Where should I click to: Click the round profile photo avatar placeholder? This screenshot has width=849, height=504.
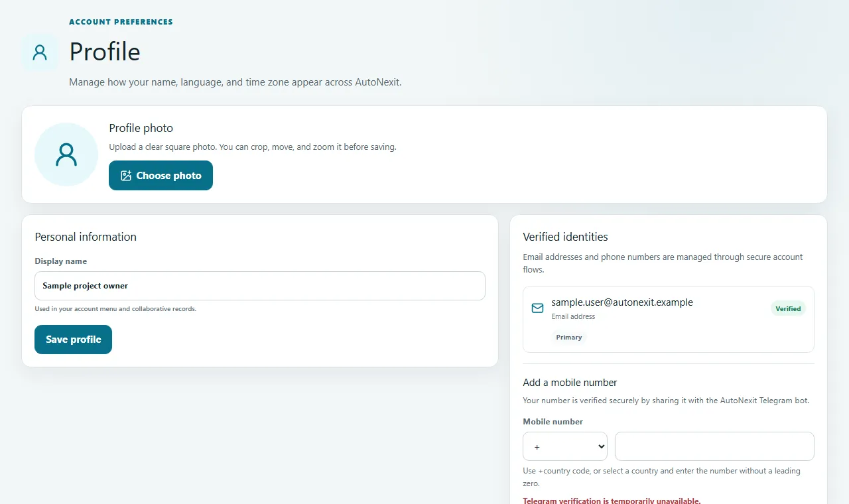66,155
